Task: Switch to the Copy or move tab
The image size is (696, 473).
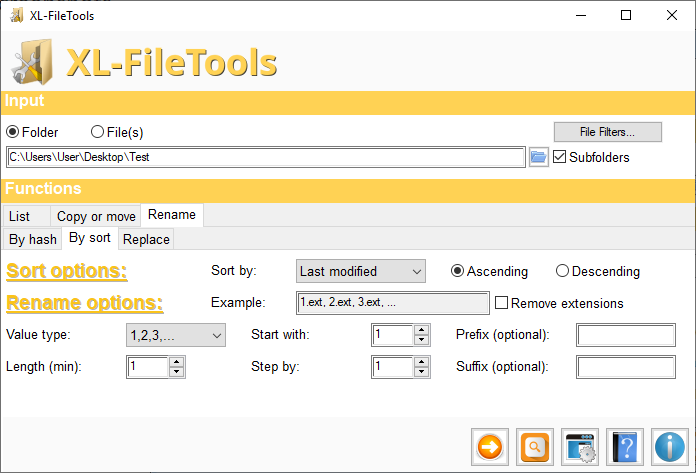Action: [x=96, y=216]
